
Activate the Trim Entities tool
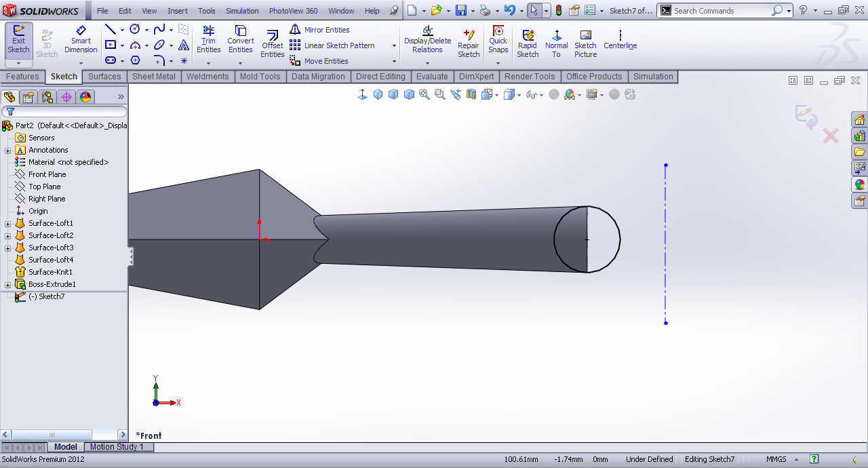tap(208, 41)
